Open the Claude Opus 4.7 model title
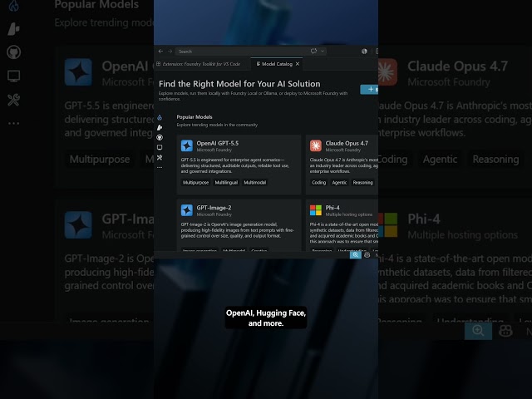Image resolution: width=532 pixels, height=399 pixels. (347, 143)
